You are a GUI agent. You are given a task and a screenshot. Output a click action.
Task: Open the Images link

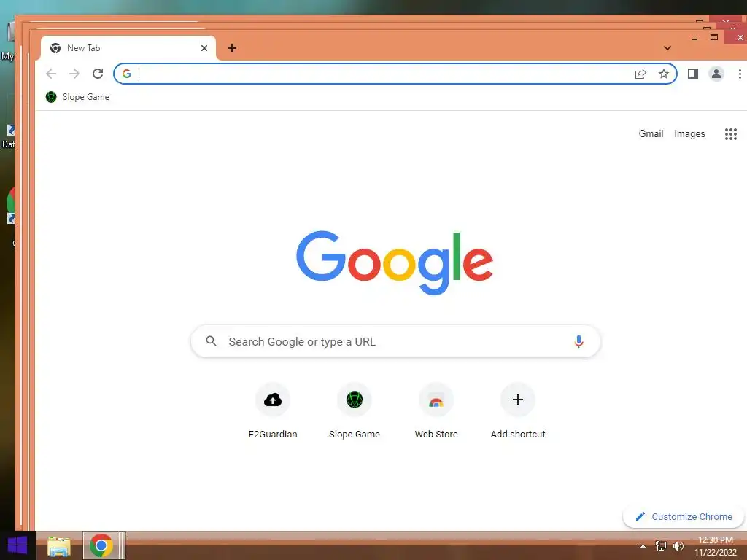coord(689,134)
